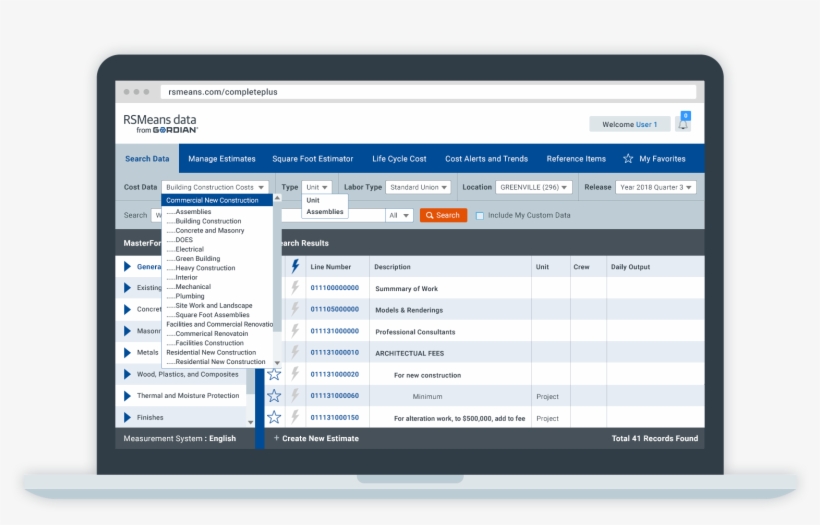Expand Wood, Plastics, and Composites node
Screen dimensions: 820x525
(127, 374)
